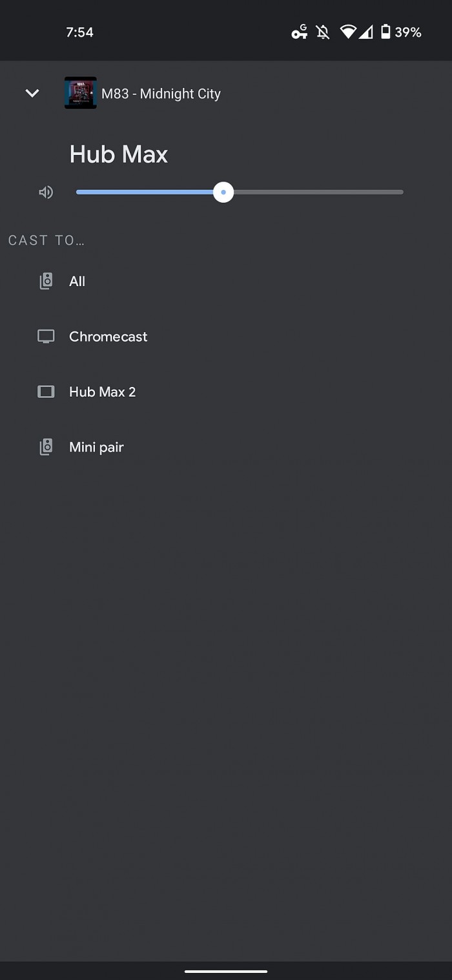Select the All speaker group icon
Screen dimensions: 452x980
coord(46,281)
